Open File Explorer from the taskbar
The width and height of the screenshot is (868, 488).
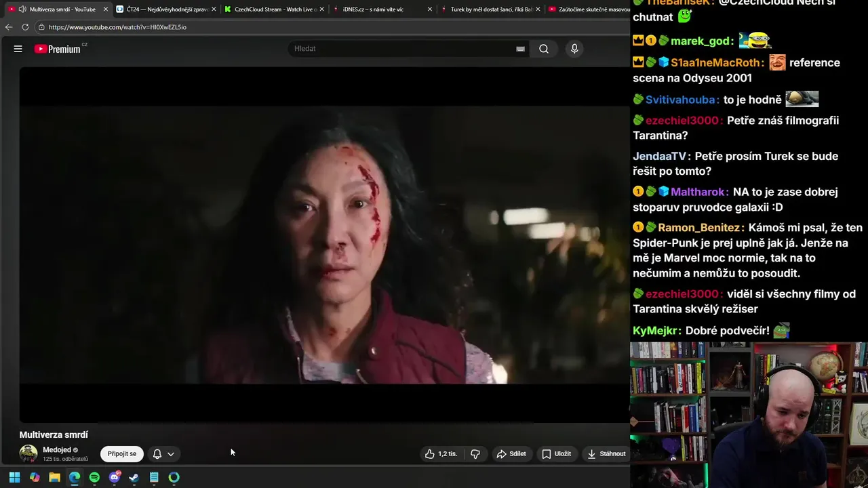point(54,477)
